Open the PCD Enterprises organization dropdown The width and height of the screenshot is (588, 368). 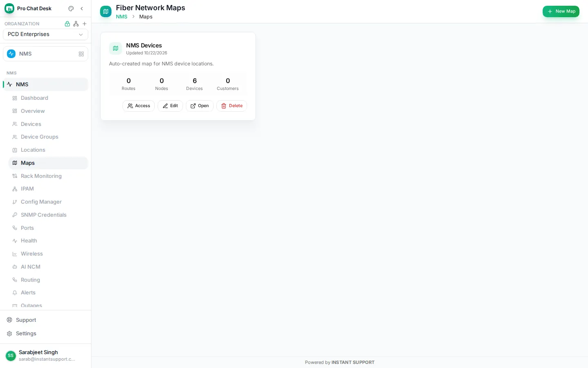pyautogui.click(x=45, y=34)
